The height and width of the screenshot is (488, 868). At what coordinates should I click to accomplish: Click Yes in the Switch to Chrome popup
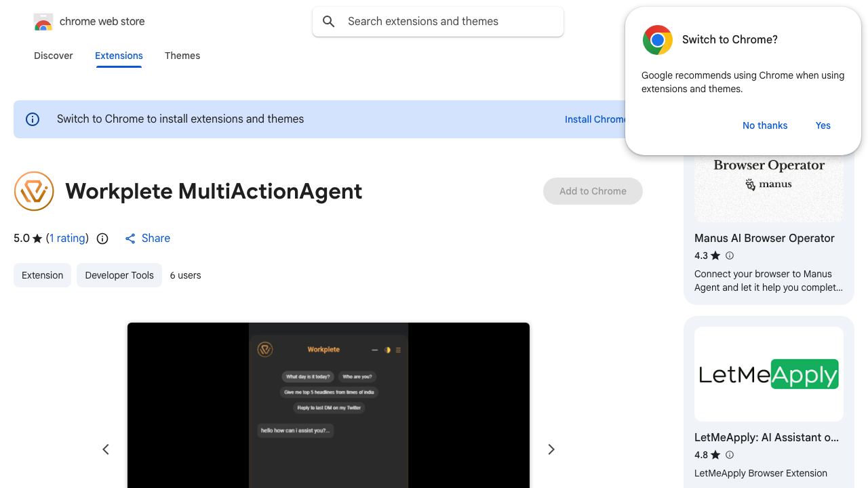(823, 125)
